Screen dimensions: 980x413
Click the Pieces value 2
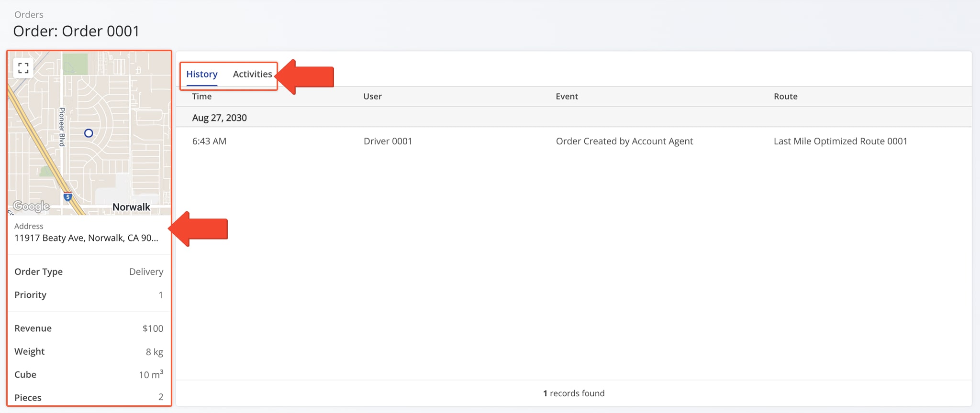tap(161, 397)
